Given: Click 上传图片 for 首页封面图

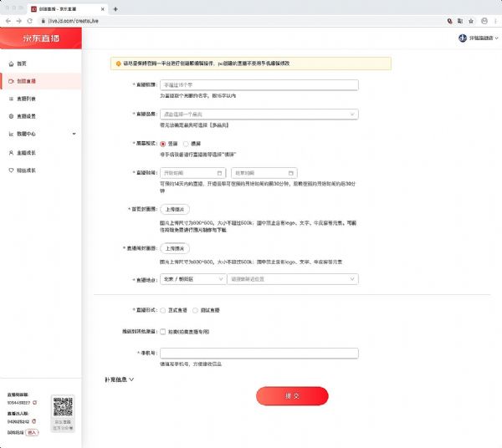Looking at the screenshot, I should pos(175,208).
